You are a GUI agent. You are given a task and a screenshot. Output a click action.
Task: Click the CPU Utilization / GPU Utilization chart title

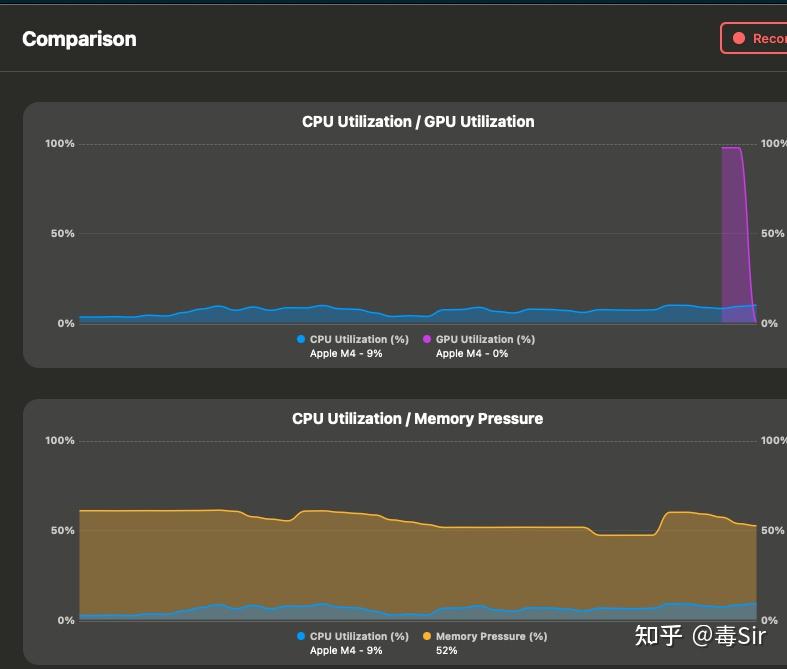tap(418, 121)
